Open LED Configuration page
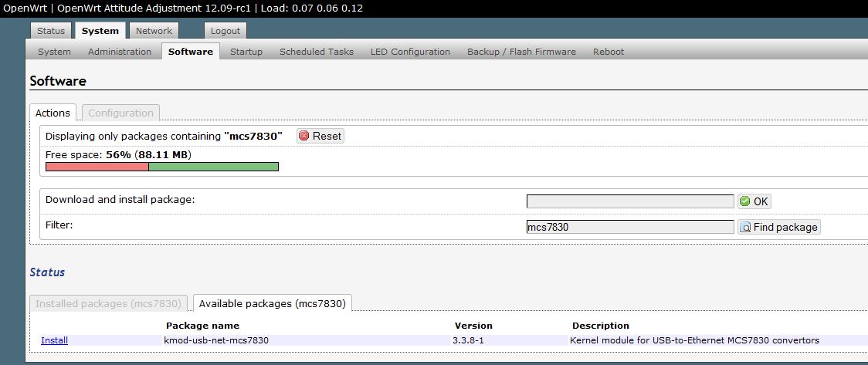 tap(410, 52)
